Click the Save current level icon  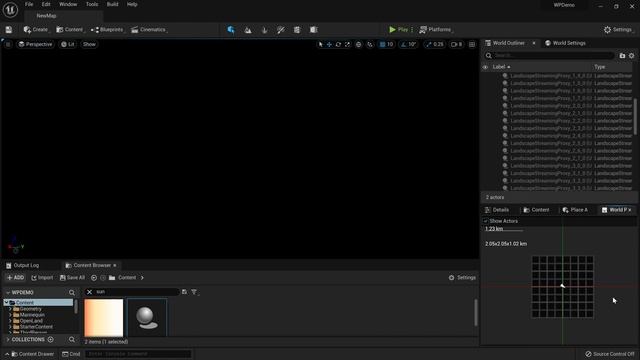pyautogui.click(x=9, y=30)
